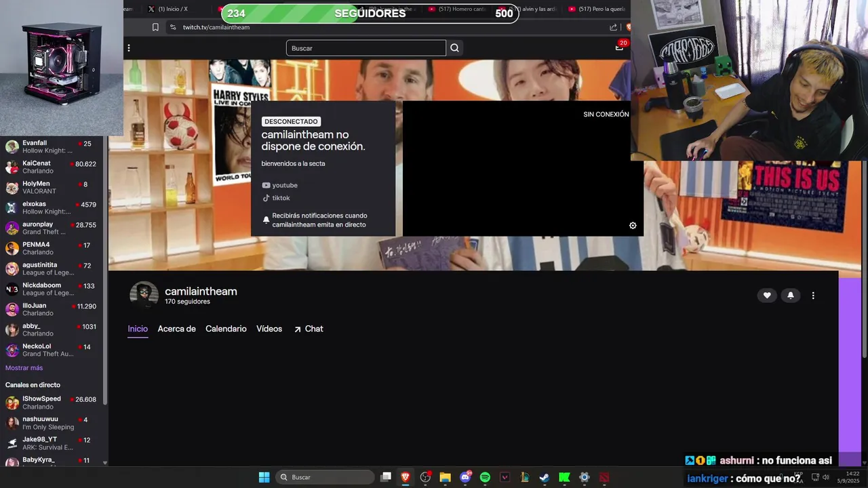Screen dimensions: 868x488
Task: Open IShowSpeed live channel in sidebar
Action: 51,403
